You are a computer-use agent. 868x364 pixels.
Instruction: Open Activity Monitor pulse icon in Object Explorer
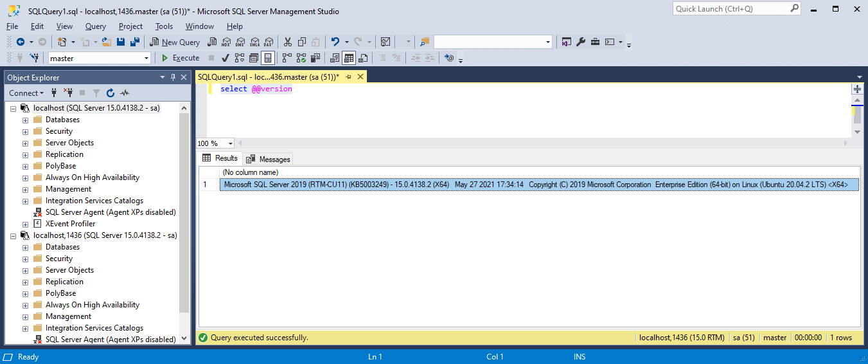pos(125,93)
